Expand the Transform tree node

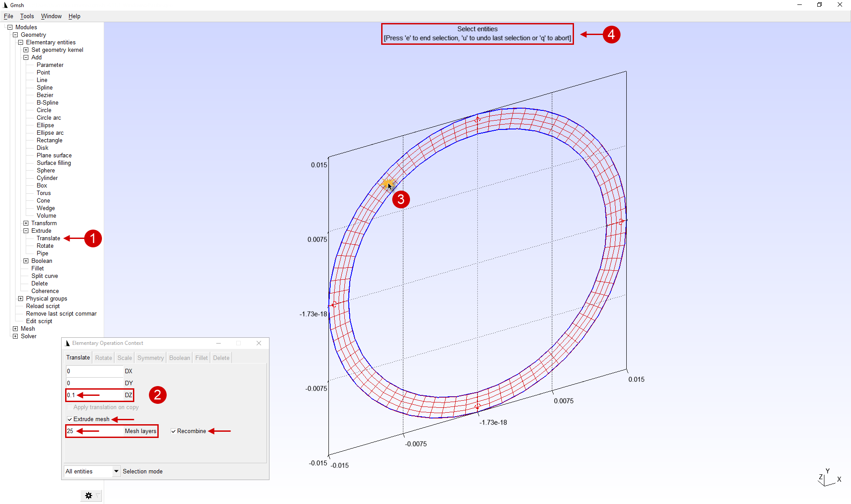click(x=26, y=223)
